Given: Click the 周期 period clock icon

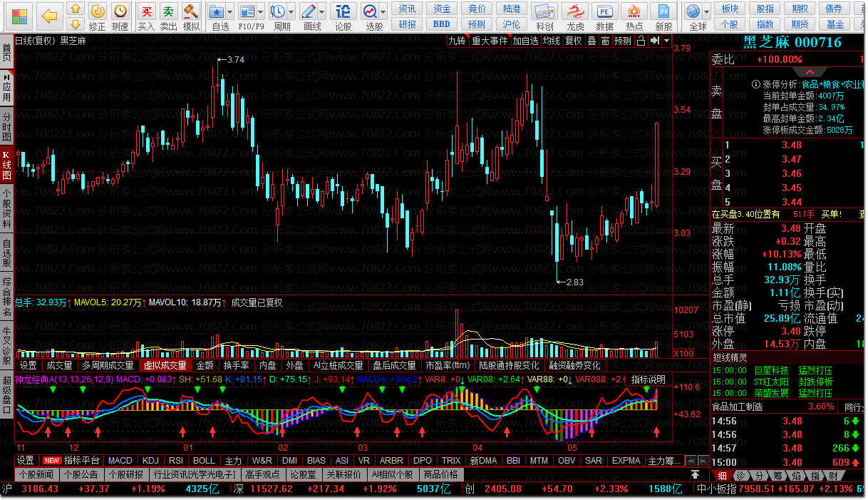Looking at the screenshot, I should (278, 13).
